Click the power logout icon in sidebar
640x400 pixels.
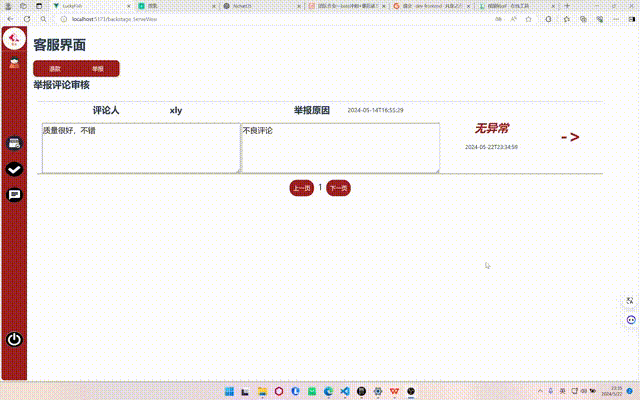tap(14, 339)
